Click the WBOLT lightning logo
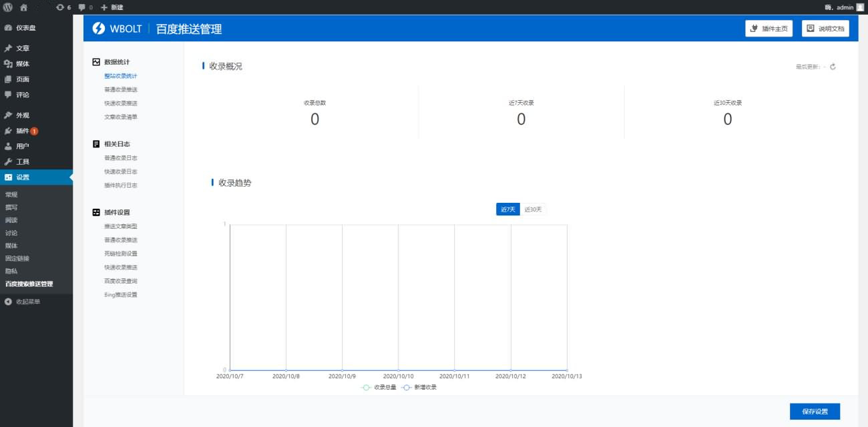This screenshot has height=427, width=868. click(99, 29)
